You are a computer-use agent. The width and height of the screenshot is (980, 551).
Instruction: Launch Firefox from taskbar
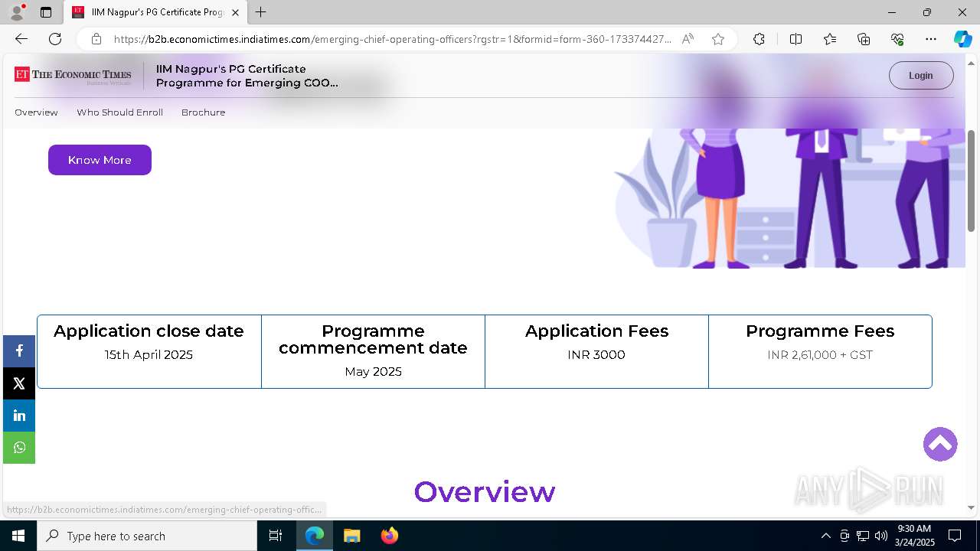click(x=390, y=536)
